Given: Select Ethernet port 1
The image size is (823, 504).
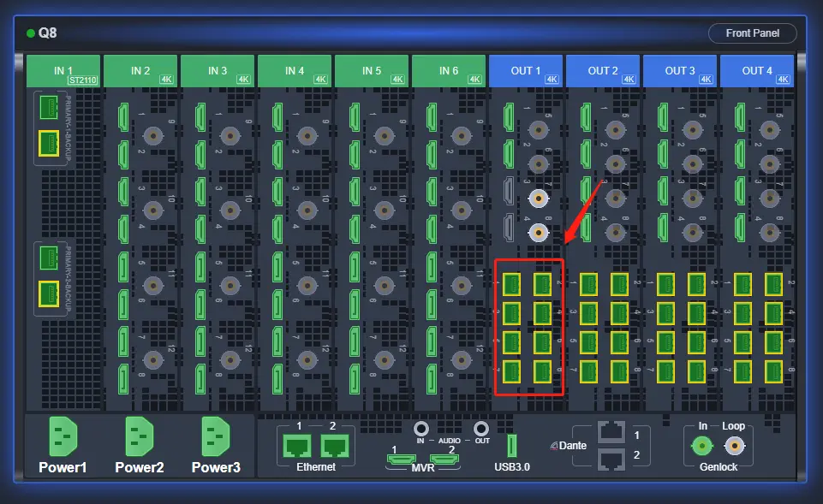Looking at the screenshot, I should click(x=298, y=445).
